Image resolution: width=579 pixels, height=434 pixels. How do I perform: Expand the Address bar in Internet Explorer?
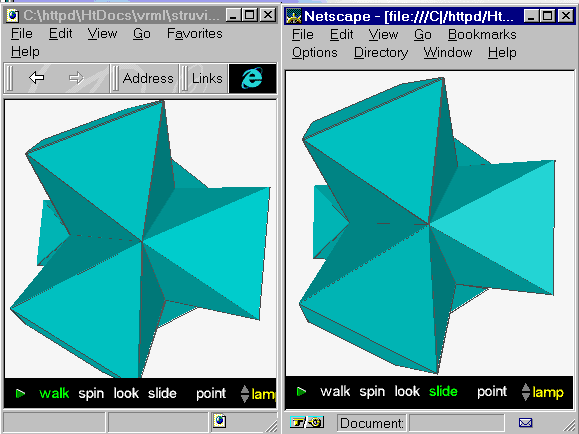coord(148,78)
